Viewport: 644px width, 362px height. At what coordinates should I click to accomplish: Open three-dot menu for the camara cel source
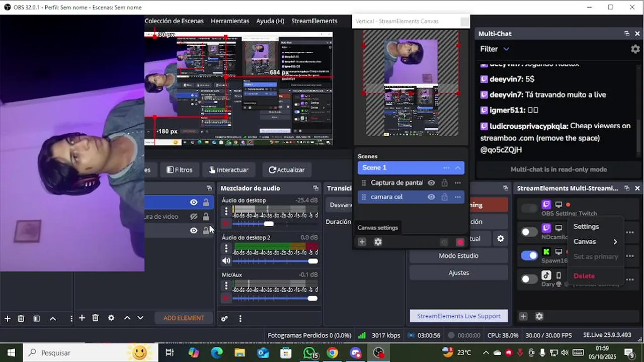[457, 197]
